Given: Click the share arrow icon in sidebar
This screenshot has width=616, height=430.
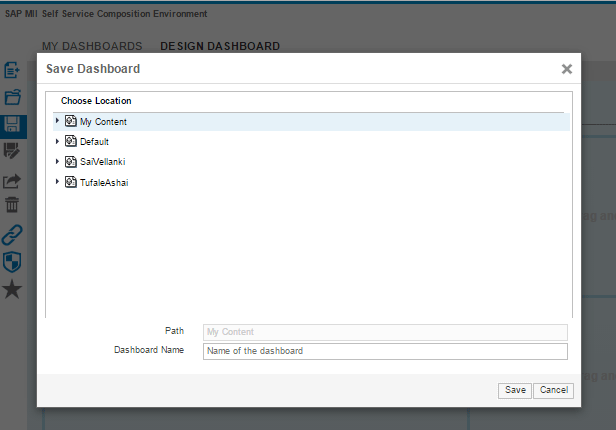Looking at the screenshot, I should [13, 180].
